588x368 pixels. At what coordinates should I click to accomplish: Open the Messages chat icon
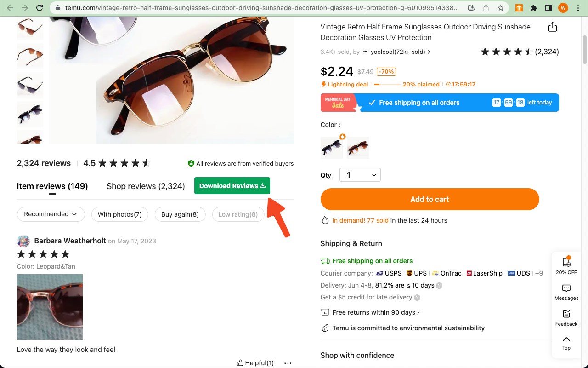[x=566, y=292]
